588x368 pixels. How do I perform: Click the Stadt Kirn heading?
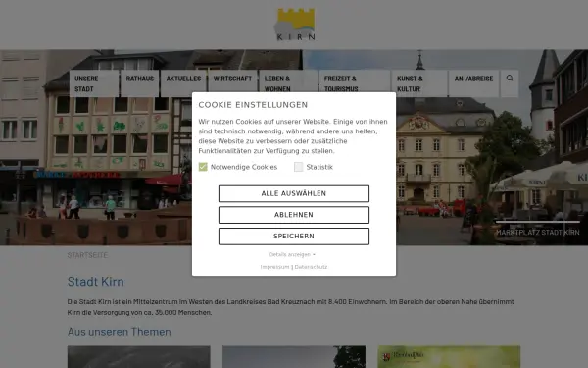96,282
